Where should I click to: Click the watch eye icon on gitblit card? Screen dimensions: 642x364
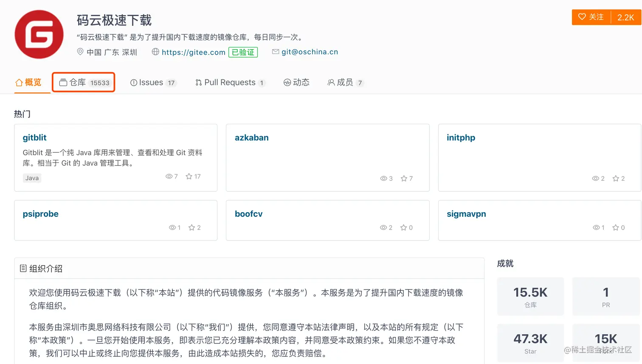point(169,176)
